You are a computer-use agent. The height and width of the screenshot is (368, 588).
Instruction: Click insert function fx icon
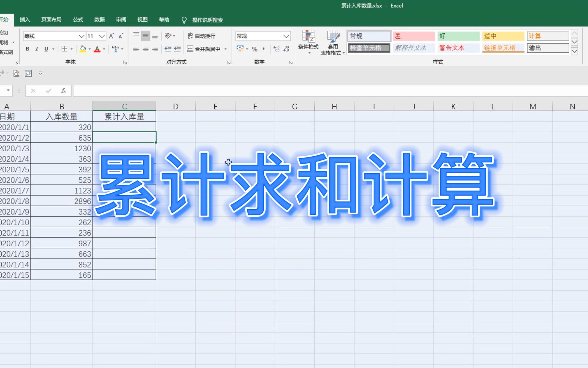(64, 91)
